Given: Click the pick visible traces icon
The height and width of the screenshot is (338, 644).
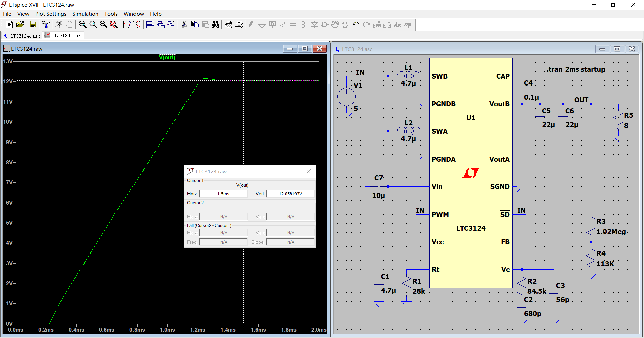Looking at the screenshot, I should coord(137,24).
